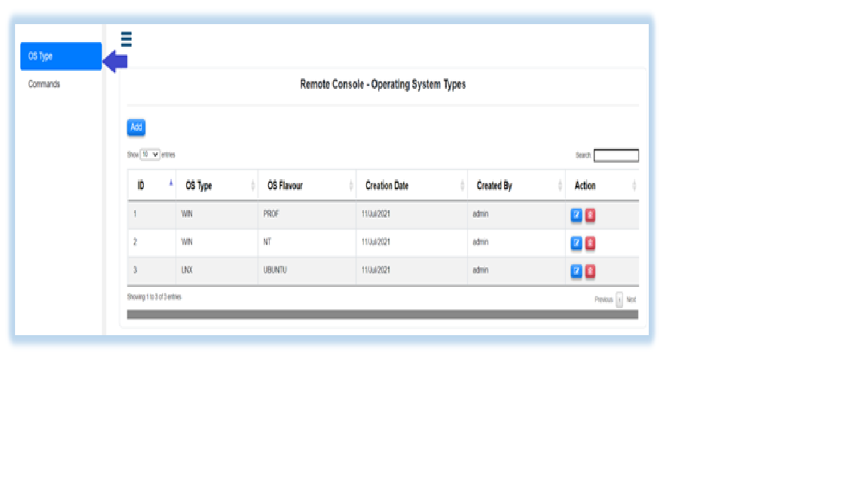Screen dimensions: 868x488
Task: Open the OS Type sidebar item
Action: pyautogui.click(x=61, y=56)
